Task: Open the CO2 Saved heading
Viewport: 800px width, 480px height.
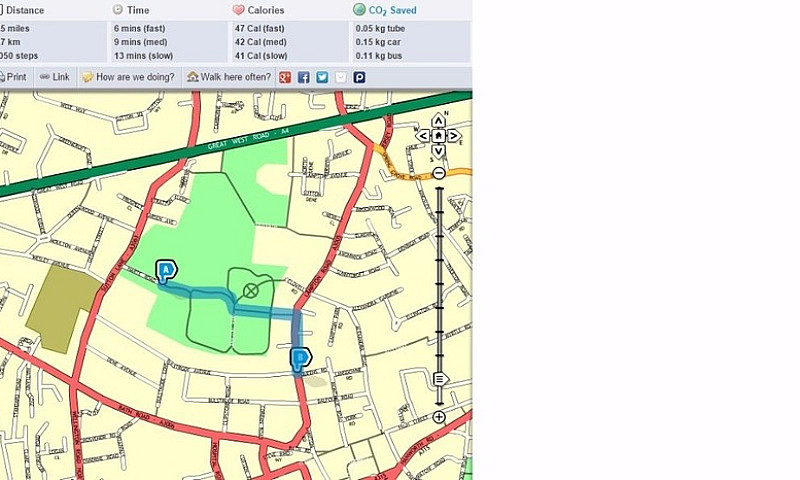Action: click(385, 10)
